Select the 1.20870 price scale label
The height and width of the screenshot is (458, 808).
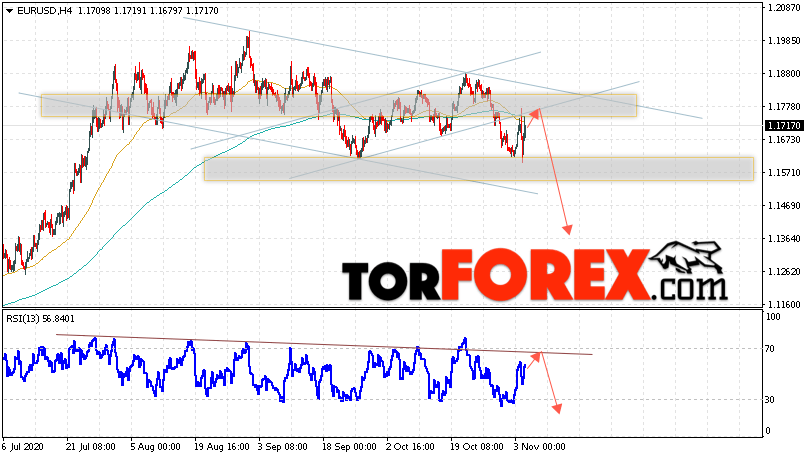tap(784, 8)
